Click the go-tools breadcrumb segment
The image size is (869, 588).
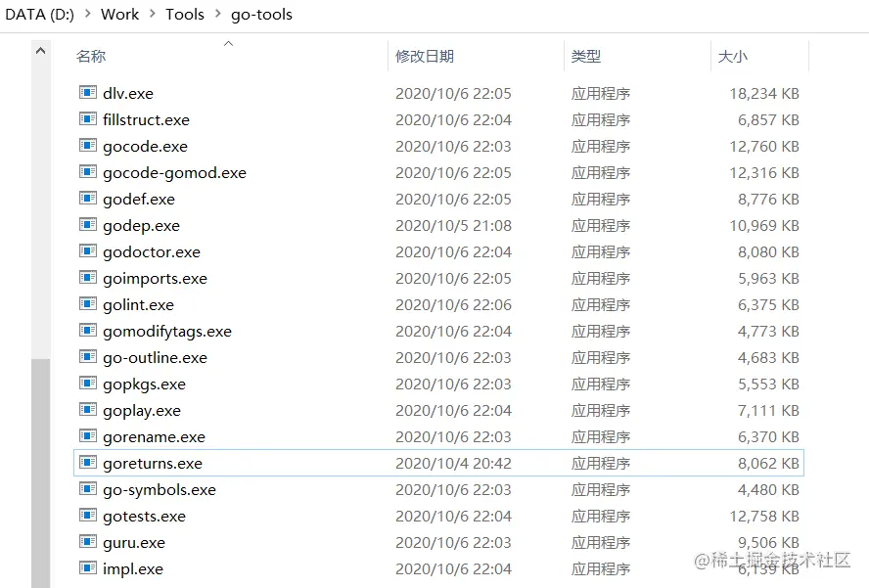point(261,15)
